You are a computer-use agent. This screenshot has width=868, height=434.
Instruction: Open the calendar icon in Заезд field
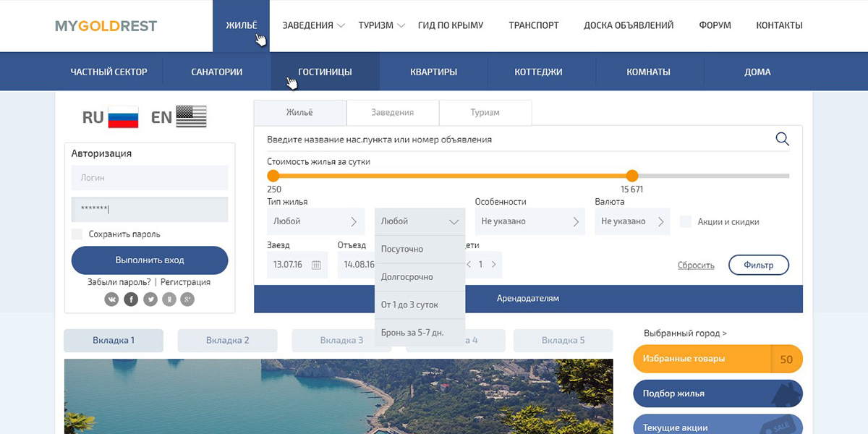click(x=316, y=265)
